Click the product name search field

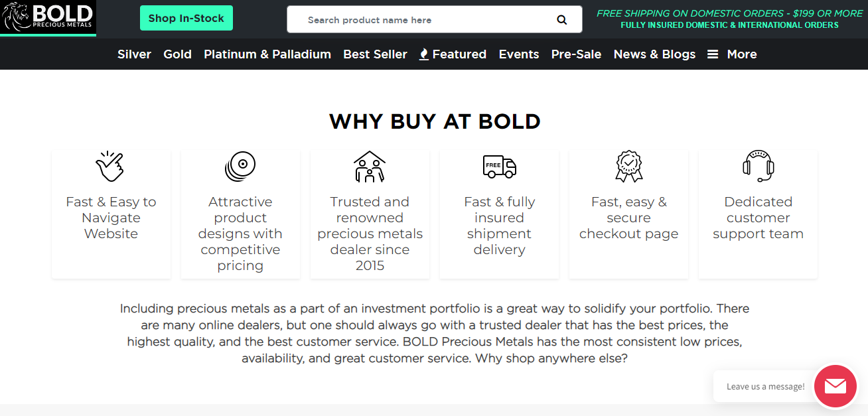click(425, 20)
